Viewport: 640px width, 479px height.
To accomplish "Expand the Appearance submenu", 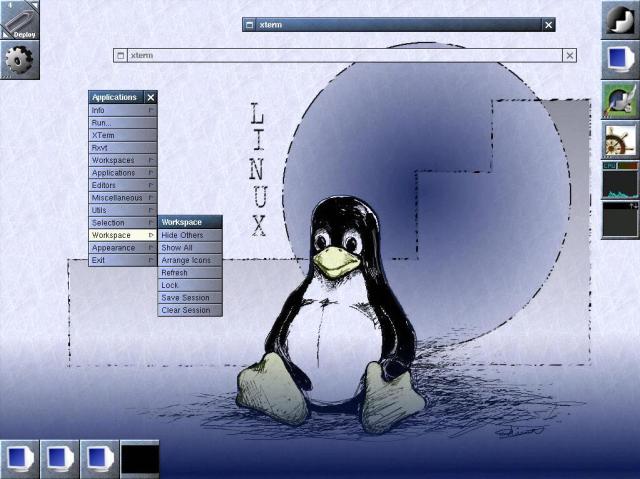I will tap(122, 247).
